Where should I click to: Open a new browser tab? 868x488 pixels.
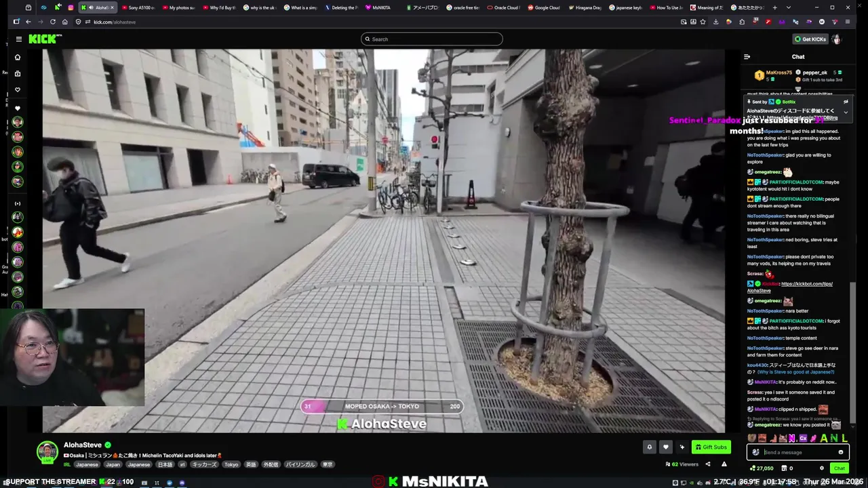[x=774, y=7]
